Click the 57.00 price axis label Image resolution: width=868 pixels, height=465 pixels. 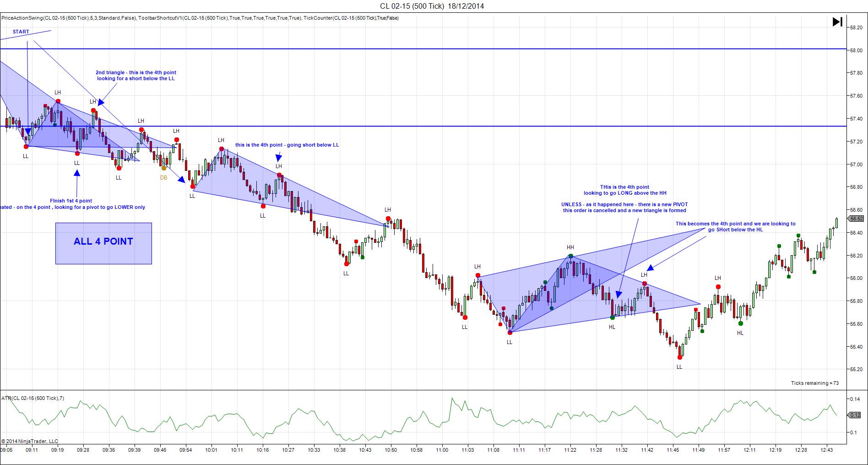pyautogui.click(x=856, y=164)
